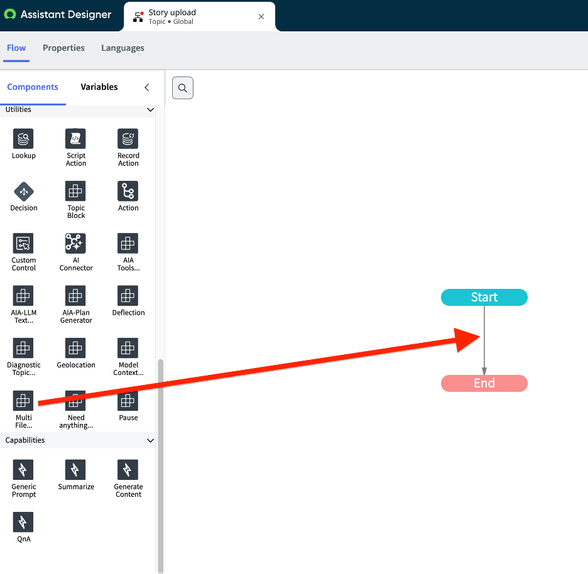
Task: Switch to the Properties tab
Action: [x=63, y=48]
